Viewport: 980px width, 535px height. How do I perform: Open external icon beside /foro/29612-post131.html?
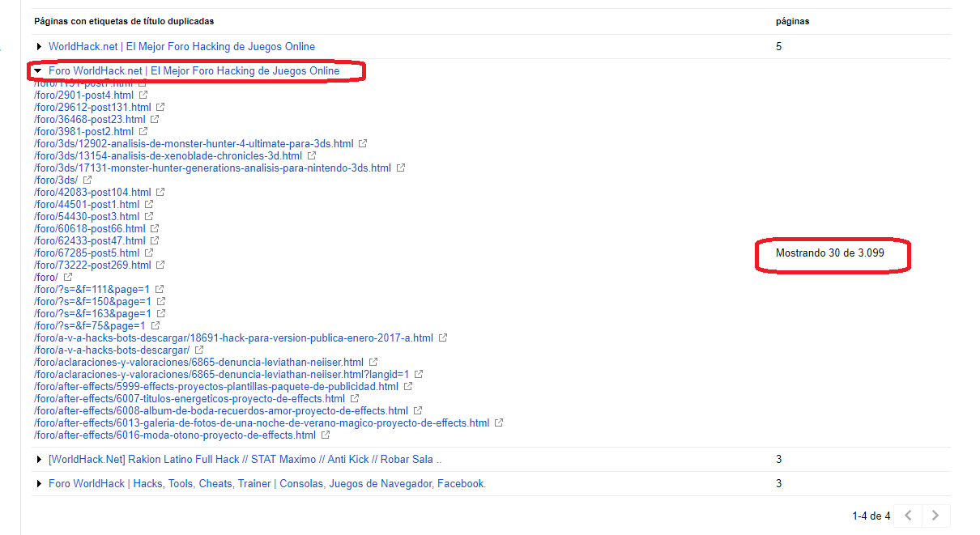coord(160,107)
